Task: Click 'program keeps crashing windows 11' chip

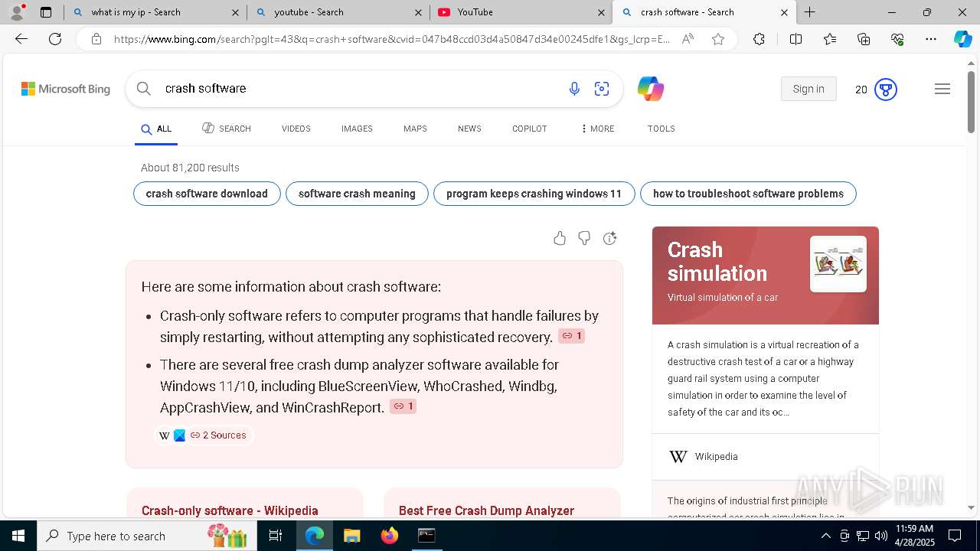Action: click(x=534, y=194)
